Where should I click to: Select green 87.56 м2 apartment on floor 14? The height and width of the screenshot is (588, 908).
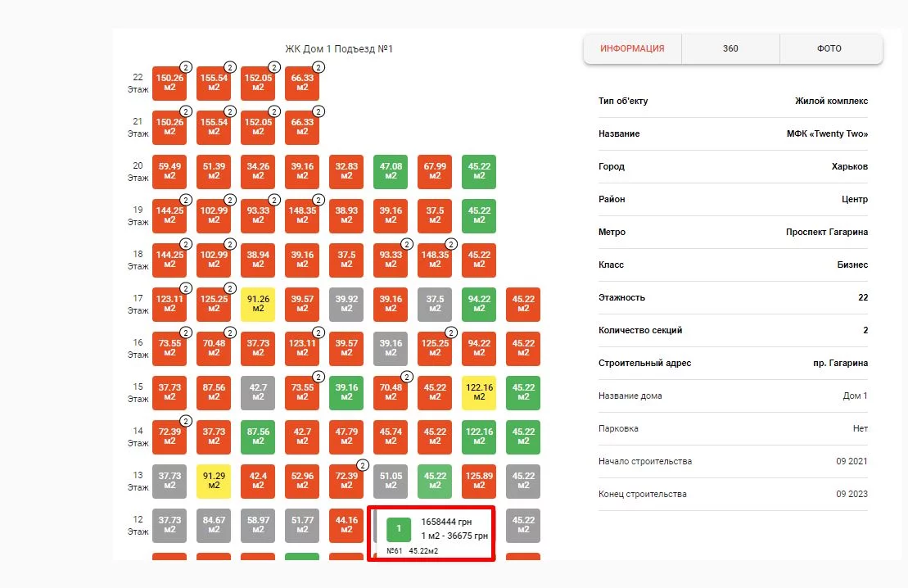coord(258,436)
